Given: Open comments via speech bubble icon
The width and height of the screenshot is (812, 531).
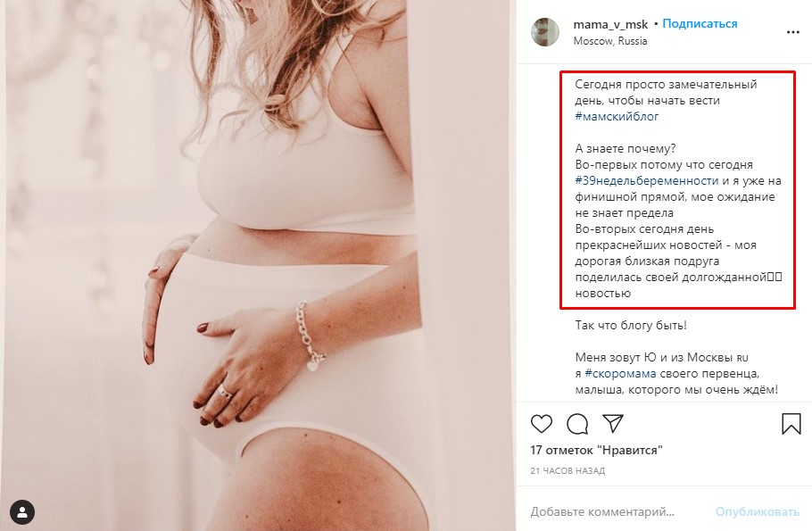Looking at the screenshot, I should pos(577,423).
